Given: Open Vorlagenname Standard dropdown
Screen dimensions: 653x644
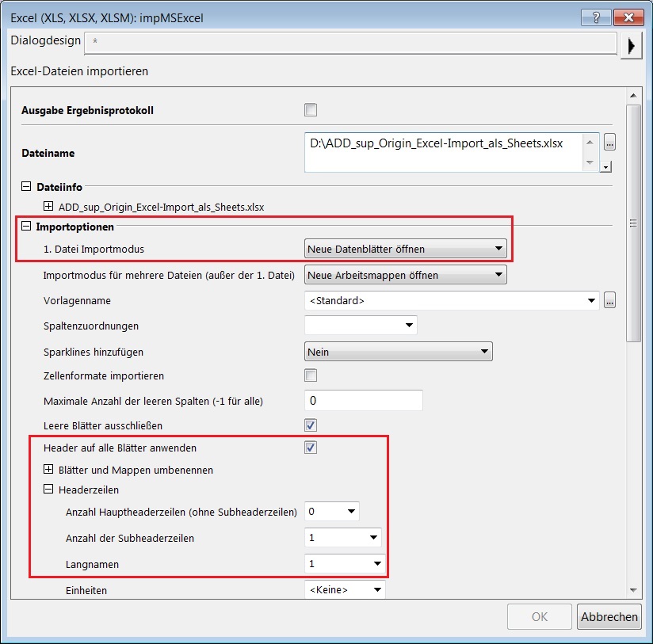Looking at the screenshot, I should [452, 300].
